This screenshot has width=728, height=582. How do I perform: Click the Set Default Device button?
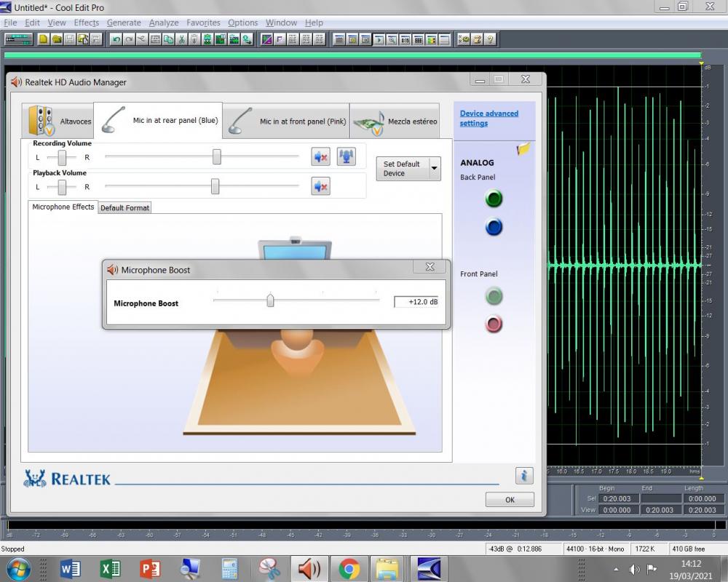click(x=402, y=169)
